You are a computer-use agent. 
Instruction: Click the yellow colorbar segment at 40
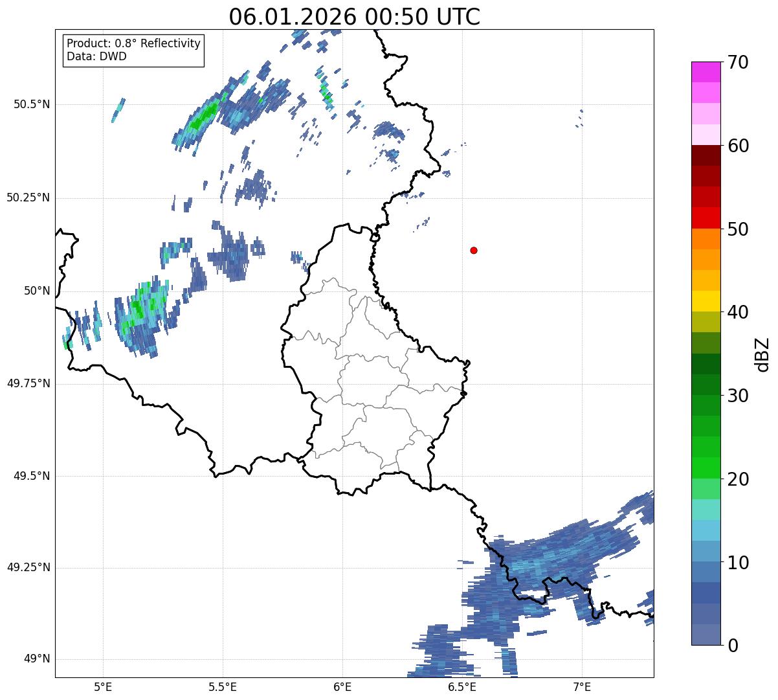point(706,301)
